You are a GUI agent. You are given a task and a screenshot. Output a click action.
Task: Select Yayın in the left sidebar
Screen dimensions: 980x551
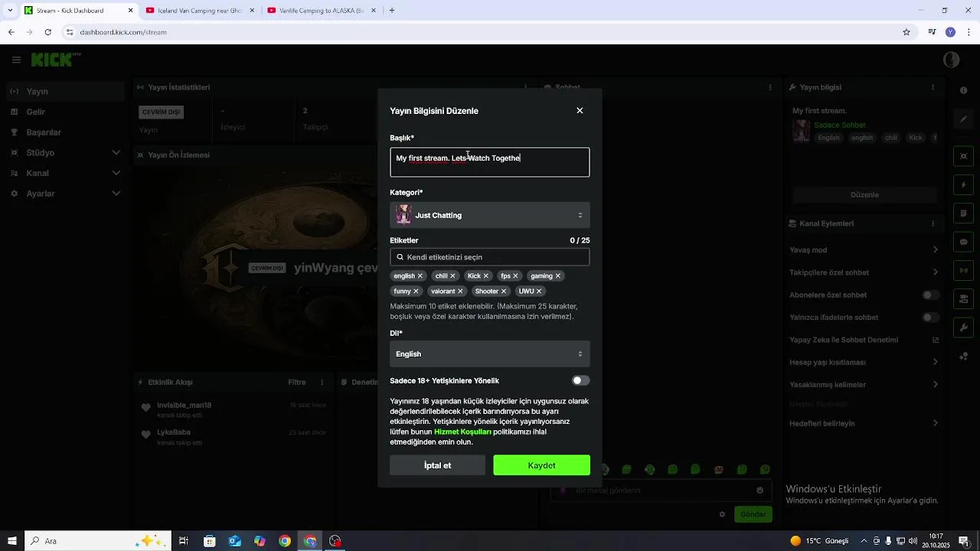click(x=65, y=91)
